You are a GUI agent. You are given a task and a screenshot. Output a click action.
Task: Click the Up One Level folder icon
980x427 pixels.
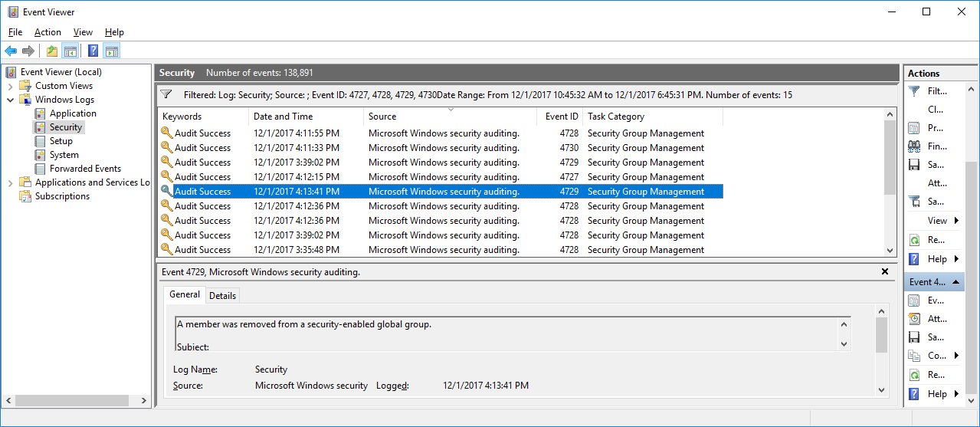pos(51,51)
